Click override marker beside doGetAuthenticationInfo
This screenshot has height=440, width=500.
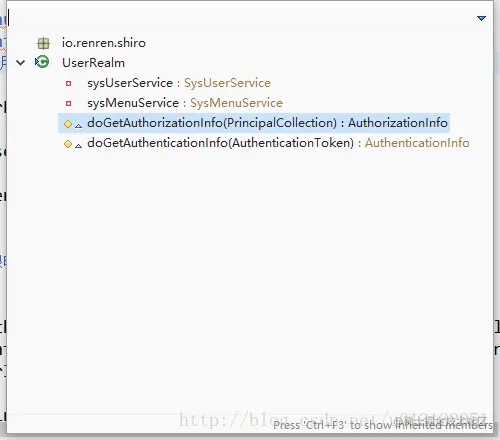point(79,146)
